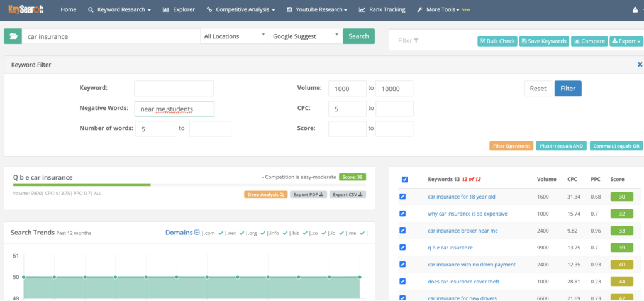644x301 pixels.
Task: Open keyword link 'car insurance with no down payment'
Action: [x=472, y=265]
